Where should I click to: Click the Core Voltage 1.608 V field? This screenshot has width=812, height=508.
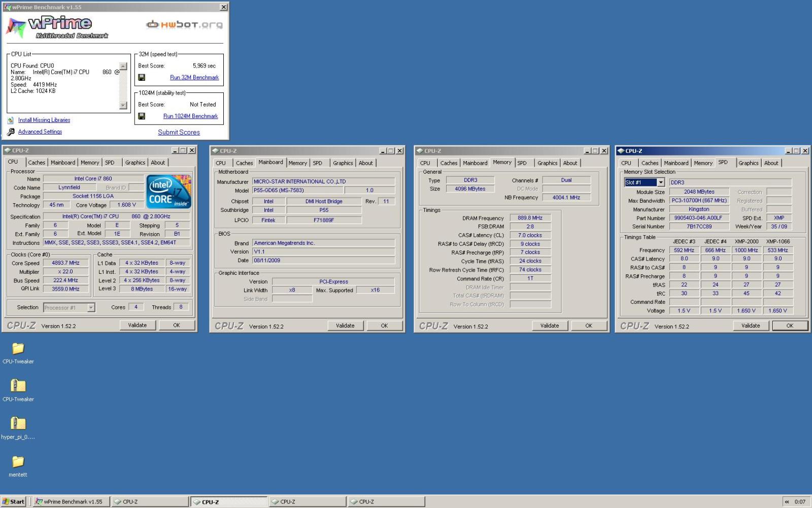point(127,205)
